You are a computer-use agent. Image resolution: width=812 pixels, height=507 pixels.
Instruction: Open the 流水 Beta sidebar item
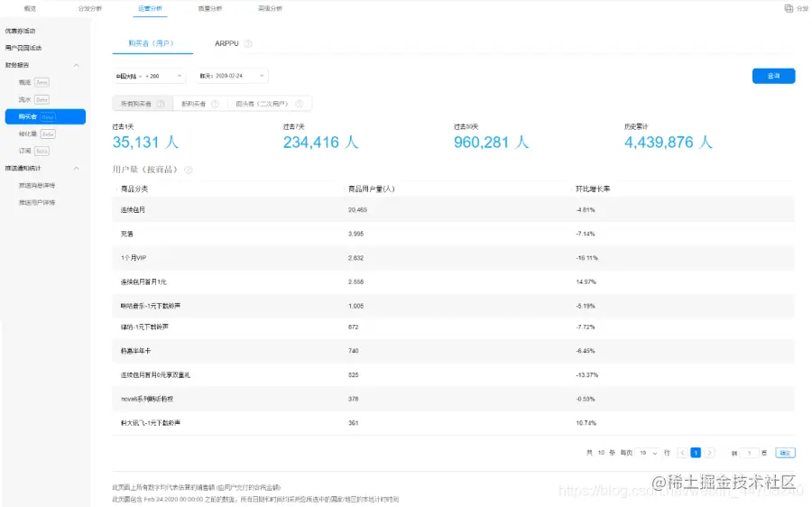[x=33, y=99]
